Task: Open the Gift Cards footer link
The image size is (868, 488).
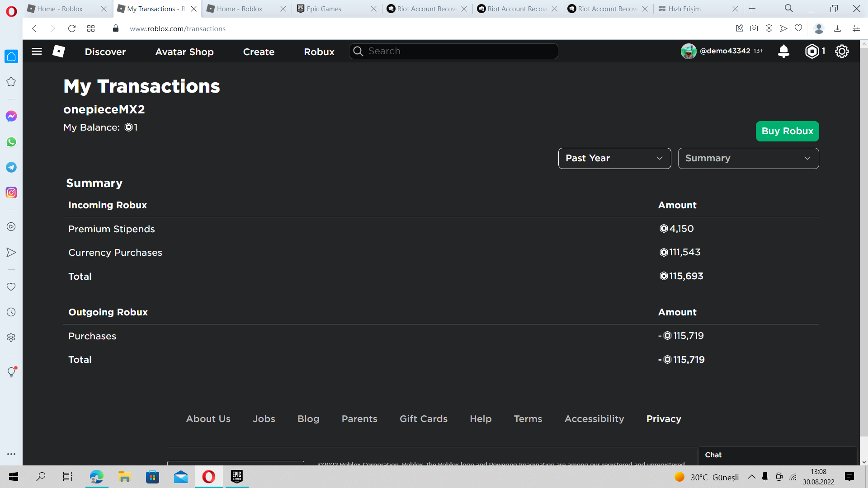Action: (423, 419)
